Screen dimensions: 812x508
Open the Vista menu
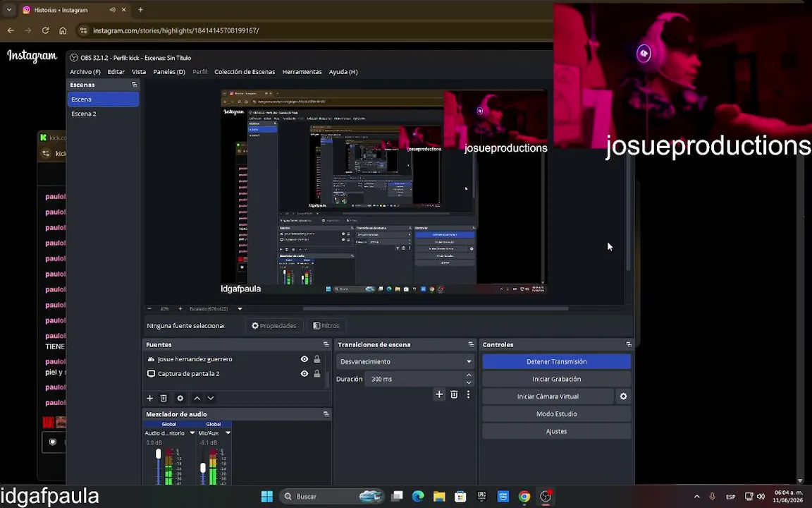139,72
